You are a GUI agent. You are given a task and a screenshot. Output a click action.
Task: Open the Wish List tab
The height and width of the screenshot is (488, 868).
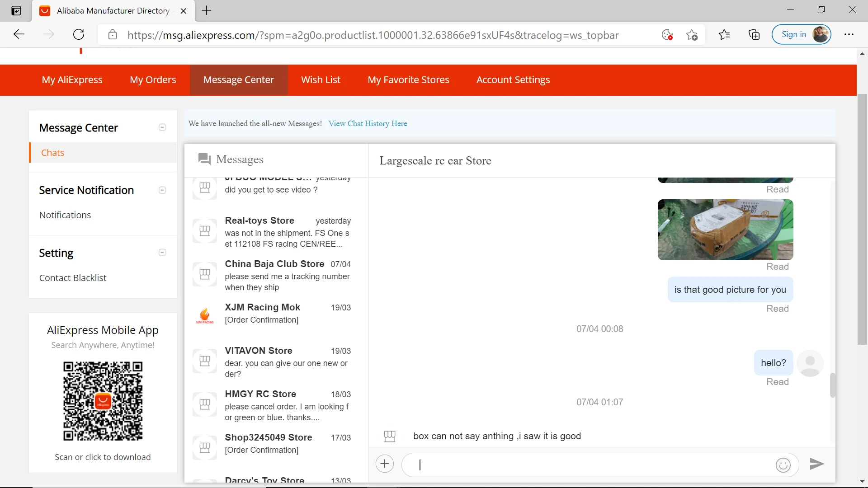click(321, 80)
